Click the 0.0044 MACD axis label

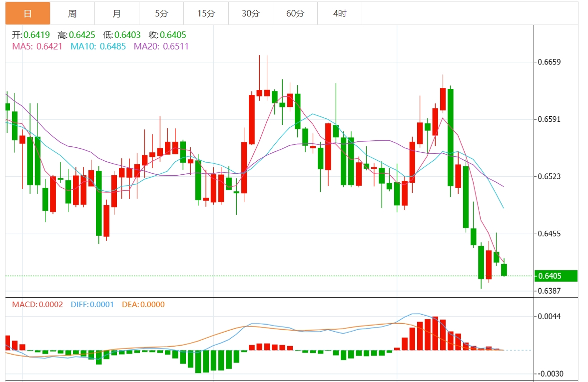[550, 317]
